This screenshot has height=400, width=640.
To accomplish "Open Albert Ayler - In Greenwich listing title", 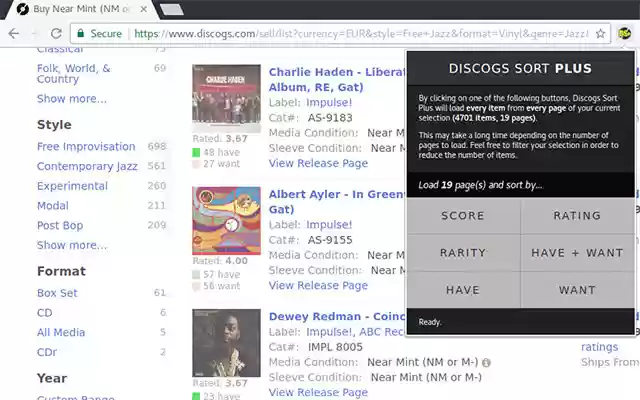I will pyautogui.click(x=337, y=202).
